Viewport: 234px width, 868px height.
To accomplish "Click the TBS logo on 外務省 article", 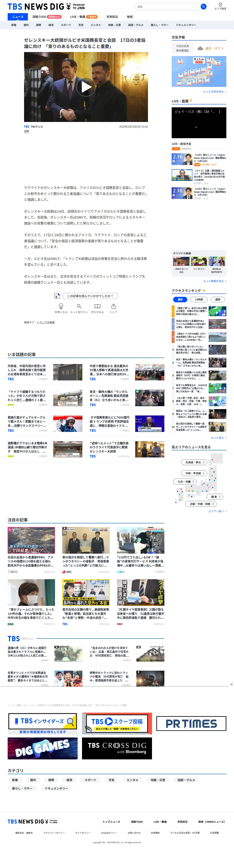I will (x=11, y=379).
